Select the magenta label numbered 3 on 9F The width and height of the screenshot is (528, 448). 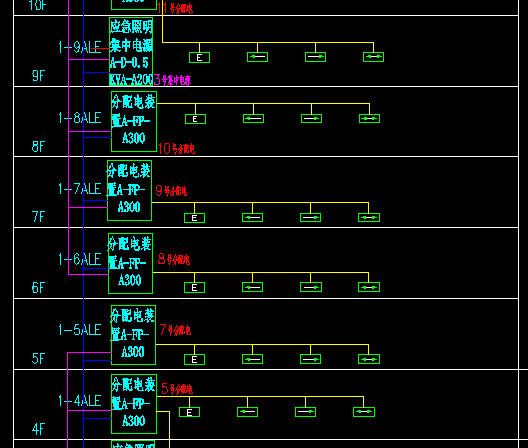click(172, 80)
